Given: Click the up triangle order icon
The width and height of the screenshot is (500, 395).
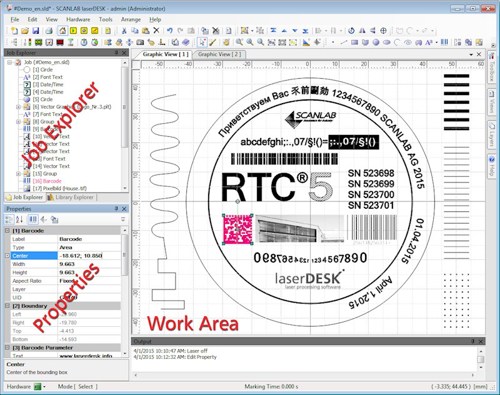Looking at the screenshot, I should pos(284,31).
